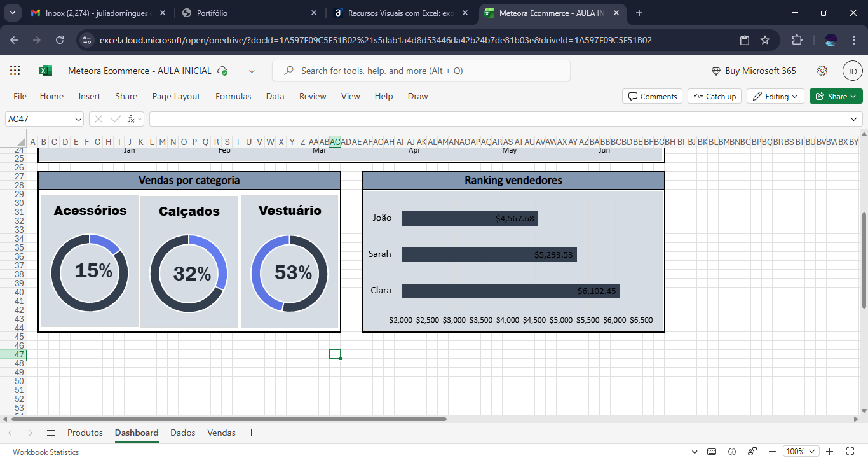Open the Review ribbon tab
Viewport: 868px width, 458px height.
point(313,96)
